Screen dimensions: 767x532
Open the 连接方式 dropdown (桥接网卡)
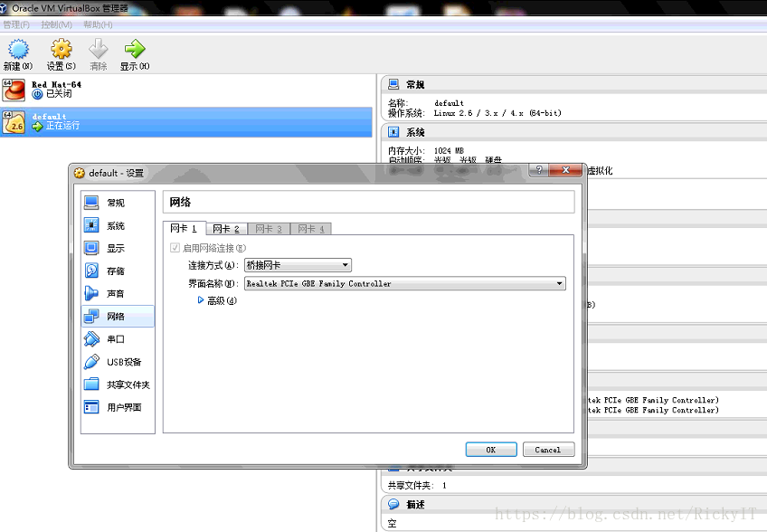pos(298,265)
